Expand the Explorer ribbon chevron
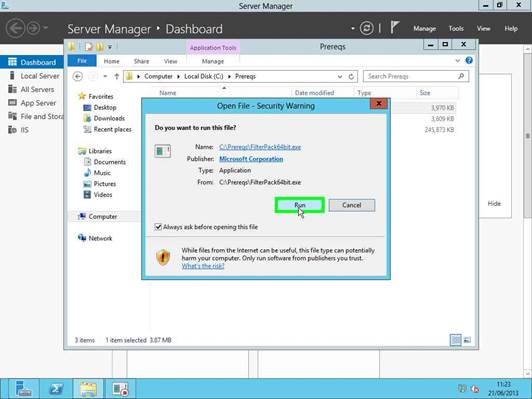 pos(457,61)
